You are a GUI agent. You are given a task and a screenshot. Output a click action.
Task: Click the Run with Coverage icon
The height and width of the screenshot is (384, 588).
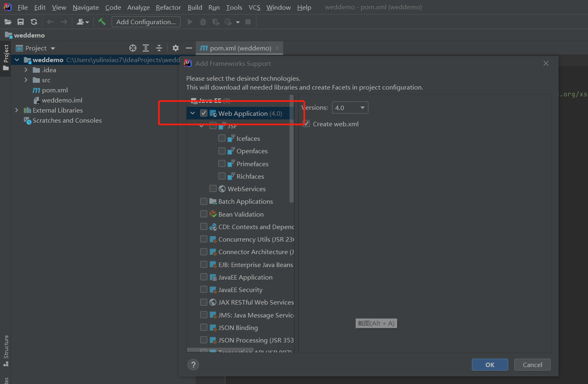pos(216,22)
